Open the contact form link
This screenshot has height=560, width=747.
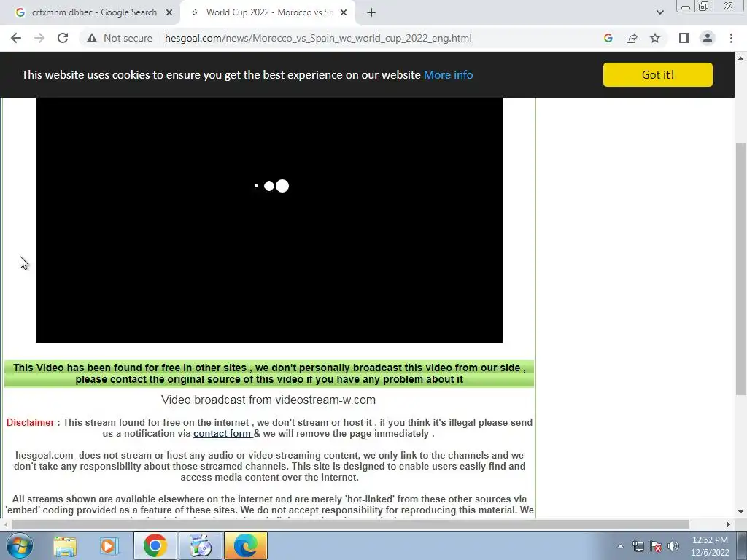[x=223, y=434]
